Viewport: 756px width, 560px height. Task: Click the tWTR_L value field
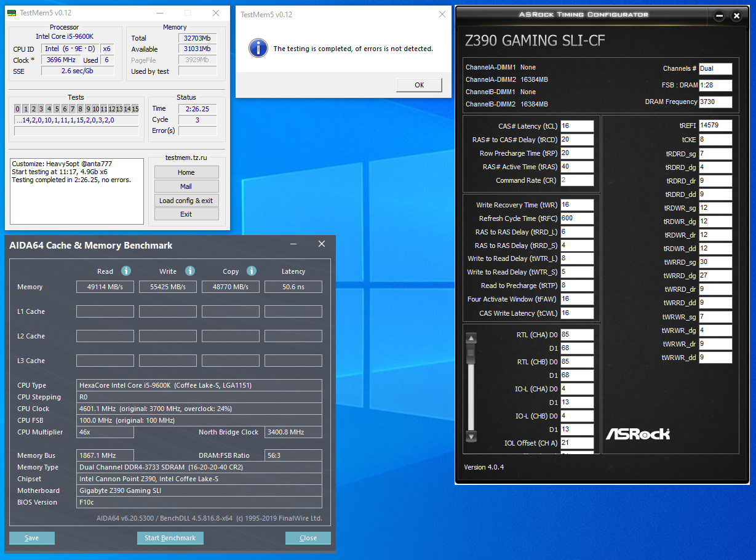[577, 258]
